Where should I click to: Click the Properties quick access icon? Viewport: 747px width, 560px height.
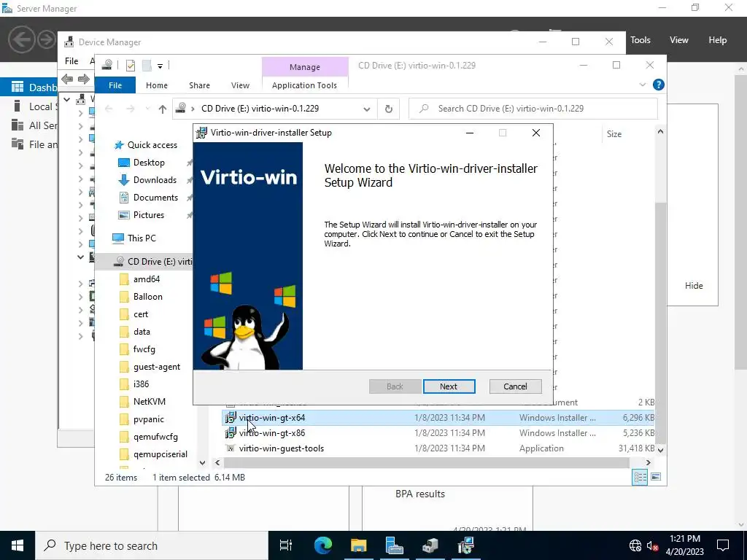[130, 66]
